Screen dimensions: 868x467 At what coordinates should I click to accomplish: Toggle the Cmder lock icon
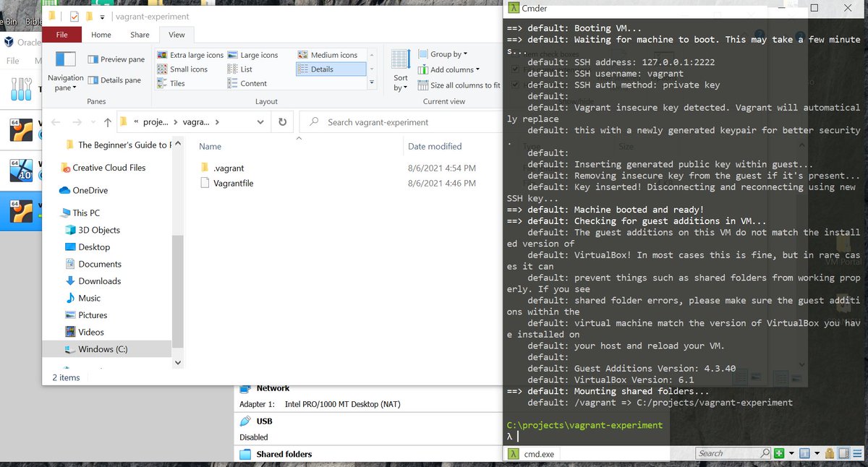830,453
